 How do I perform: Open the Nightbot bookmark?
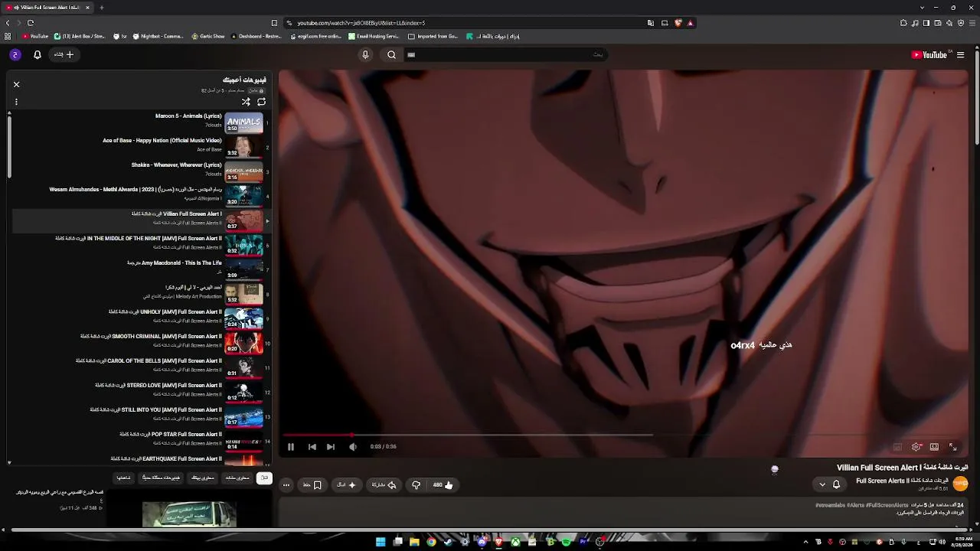pos(158,36)
